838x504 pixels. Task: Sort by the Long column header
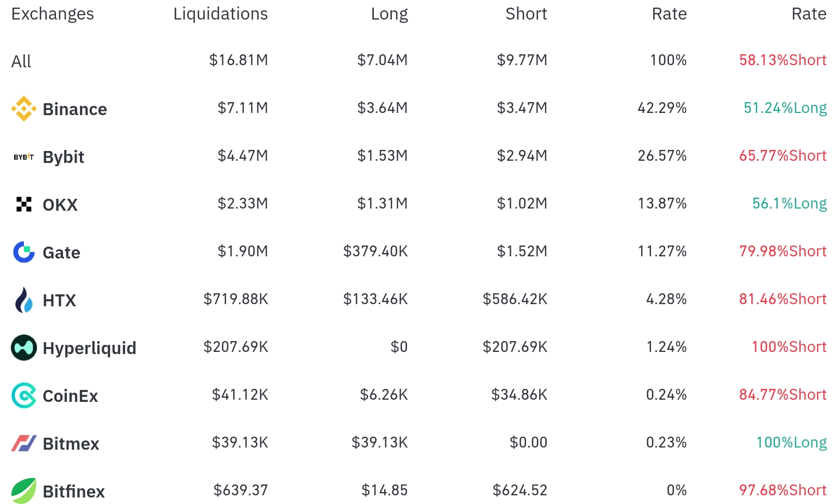pyautogui.click(x=389, y=14)
